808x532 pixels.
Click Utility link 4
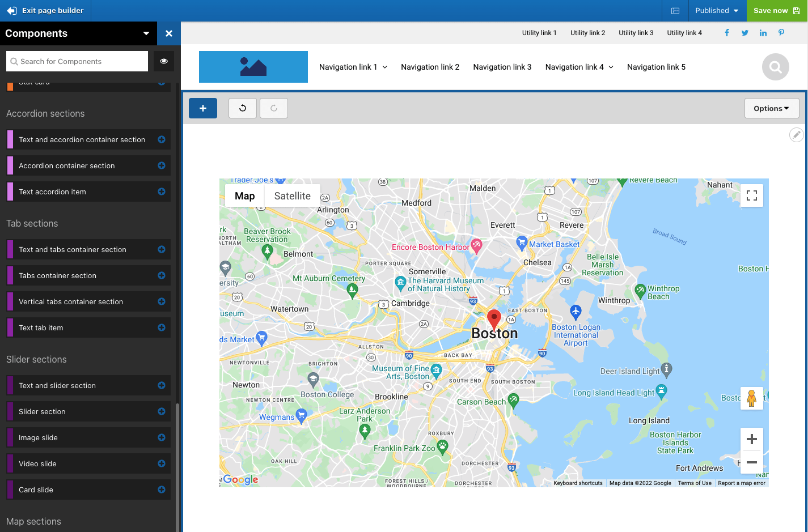coord(684,33)
